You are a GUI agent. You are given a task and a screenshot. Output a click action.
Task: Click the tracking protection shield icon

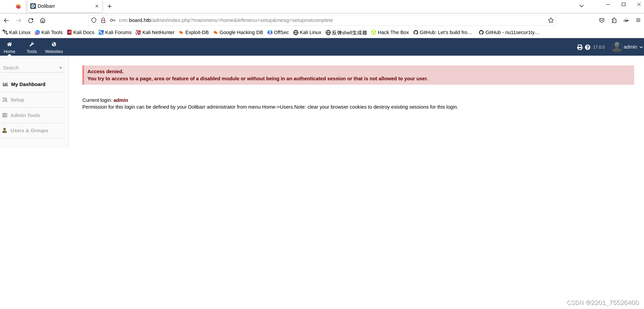[x=94, y=20]
